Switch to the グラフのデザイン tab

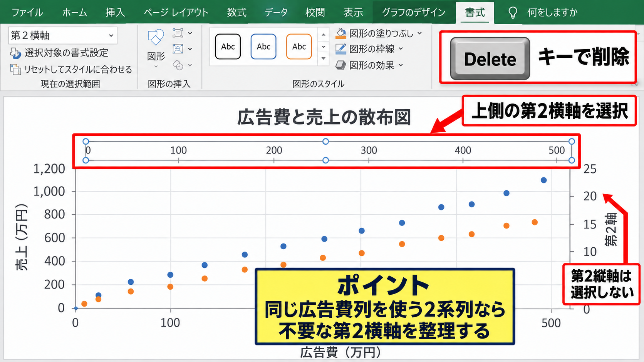(x=414, y=12)
